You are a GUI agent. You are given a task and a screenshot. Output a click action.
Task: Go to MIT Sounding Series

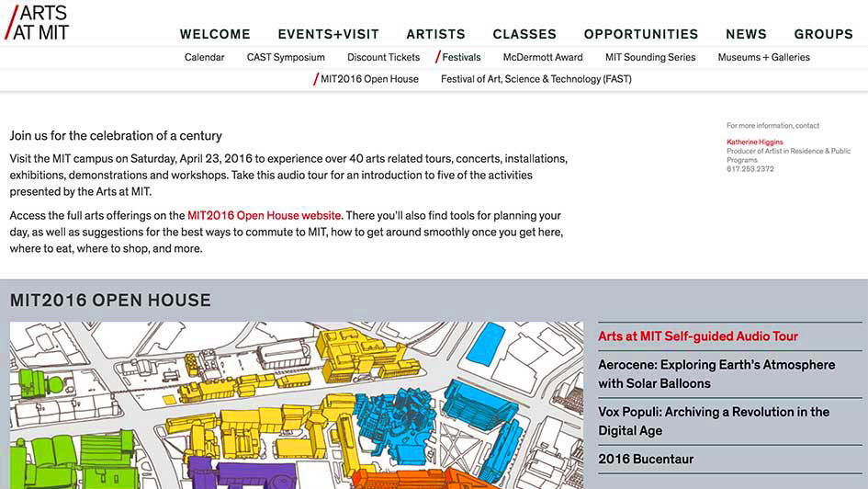click(650, 57)
